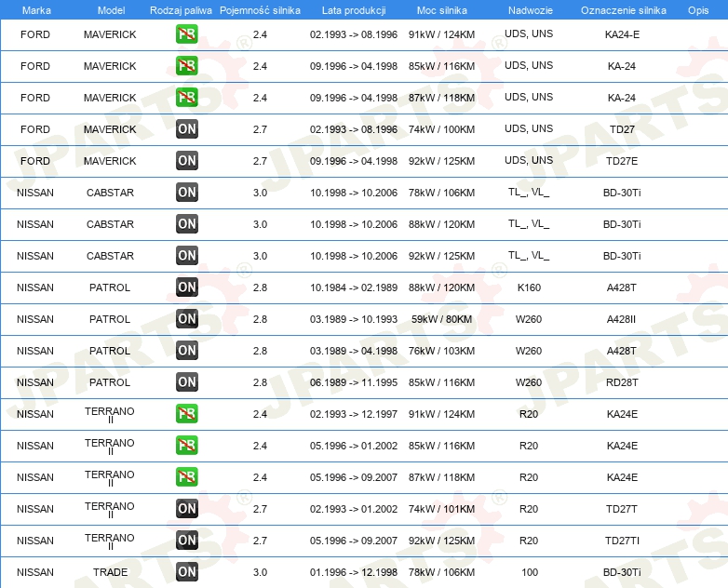Viewport: 728px width, 588px height.
Task: Click the petrol icon for Maverick 87kW / 118KM
Action: coord(186,98)
